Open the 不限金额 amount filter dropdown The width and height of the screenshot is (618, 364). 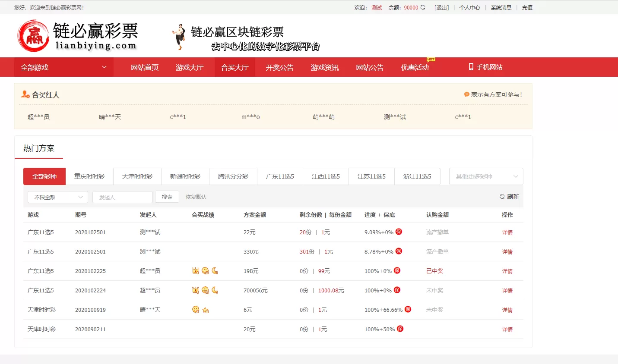coord(57,197)
